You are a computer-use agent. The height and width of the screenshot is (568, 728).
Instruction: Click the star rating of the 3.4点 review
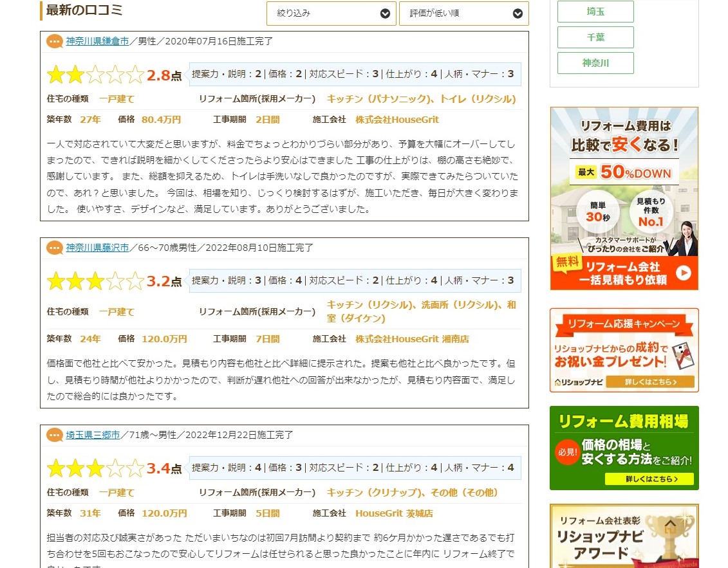coord(95,468)
